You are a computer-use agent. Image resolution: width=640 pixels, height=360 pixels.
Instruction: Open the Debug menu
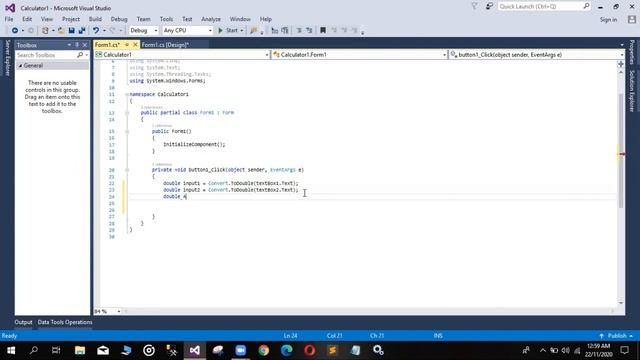pyautogui.click(x=119, y=19)
